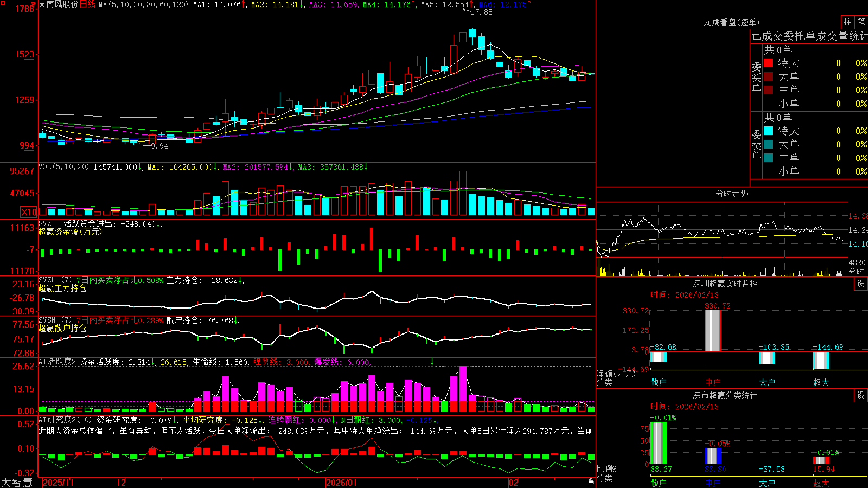
Task: Click the AI活跃度2 indicator label
Action: [58, 362]
